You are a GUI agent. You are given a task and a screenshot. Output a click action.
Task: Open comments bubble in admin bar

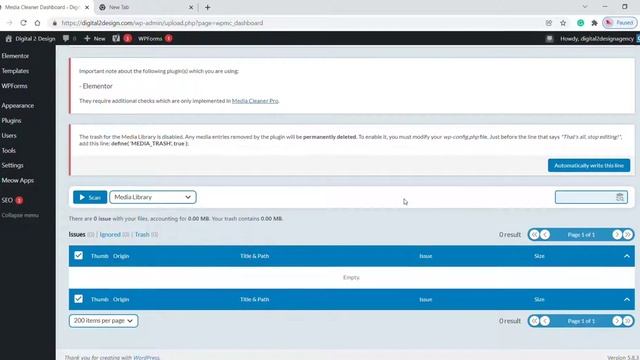point(69,38)
